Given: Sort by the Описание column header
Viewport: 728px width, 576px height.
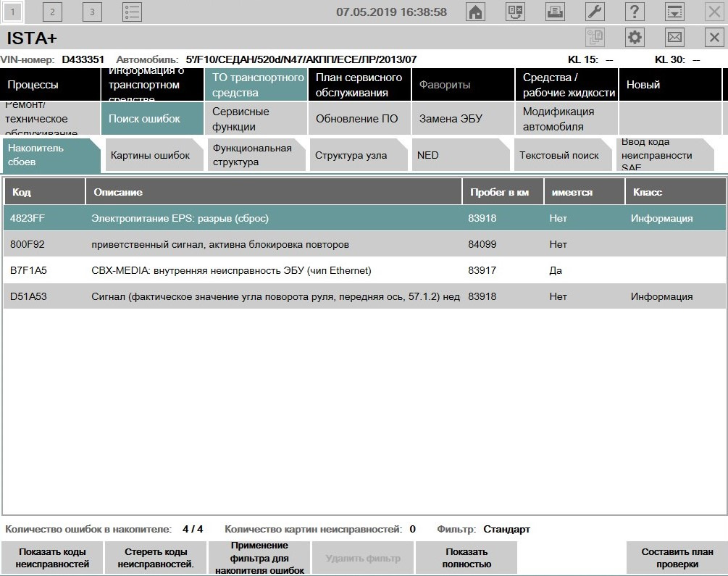Looking at the screenshot, I should [274, 192].
